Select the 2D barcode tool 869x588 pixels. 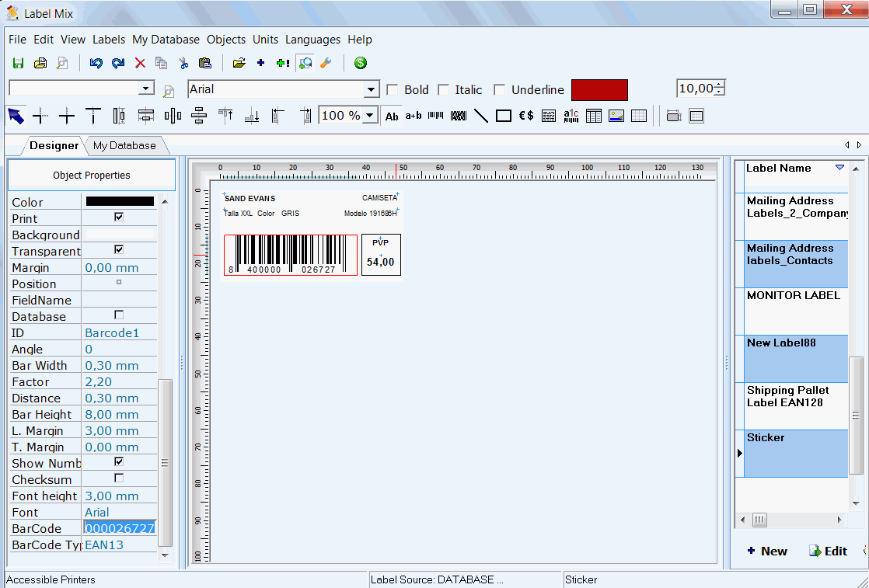[459, 116]
